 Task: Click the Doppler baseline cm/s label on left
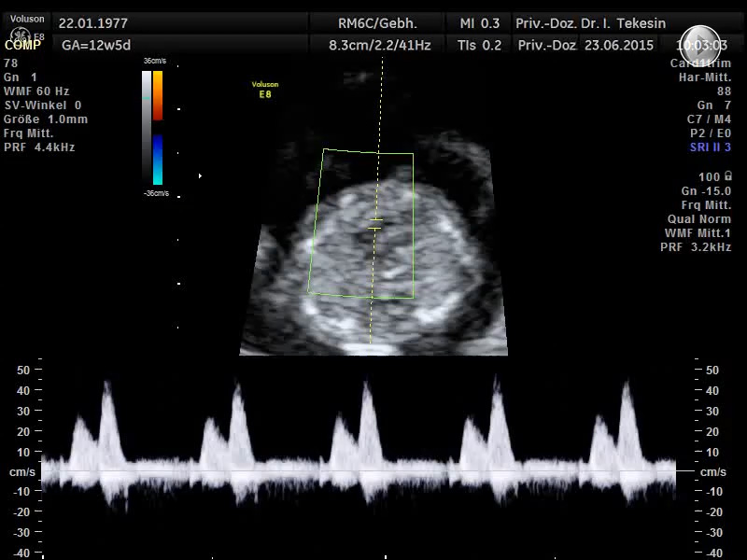click(22, 472)
